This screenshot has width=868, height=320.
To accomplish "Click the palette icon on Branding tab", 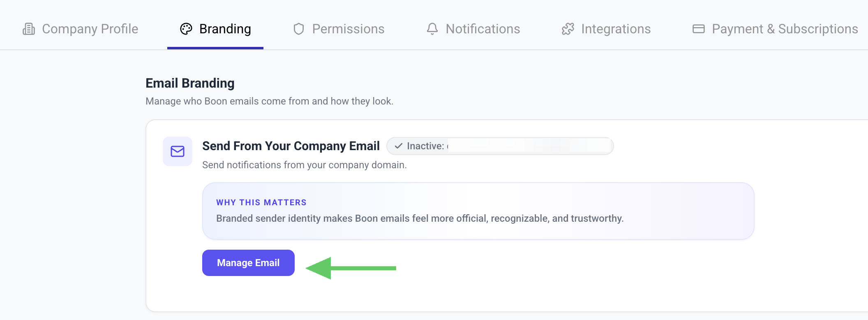I will [186, 29].
